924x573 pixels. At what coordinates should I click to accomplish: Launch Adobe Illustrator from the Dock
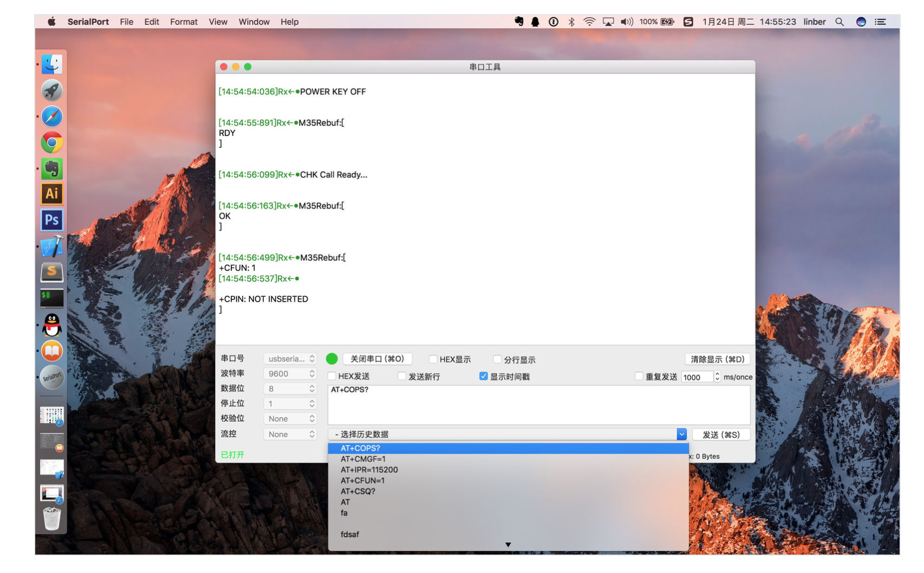click(x=52, y=194)
